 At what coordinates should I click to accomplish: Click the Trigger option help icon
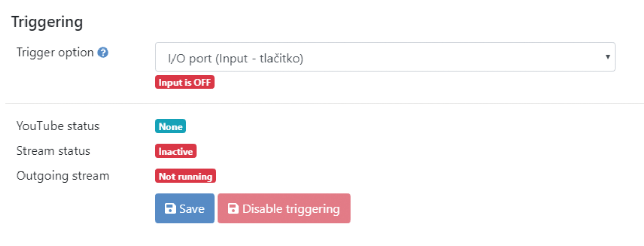(x=103, y=53)
